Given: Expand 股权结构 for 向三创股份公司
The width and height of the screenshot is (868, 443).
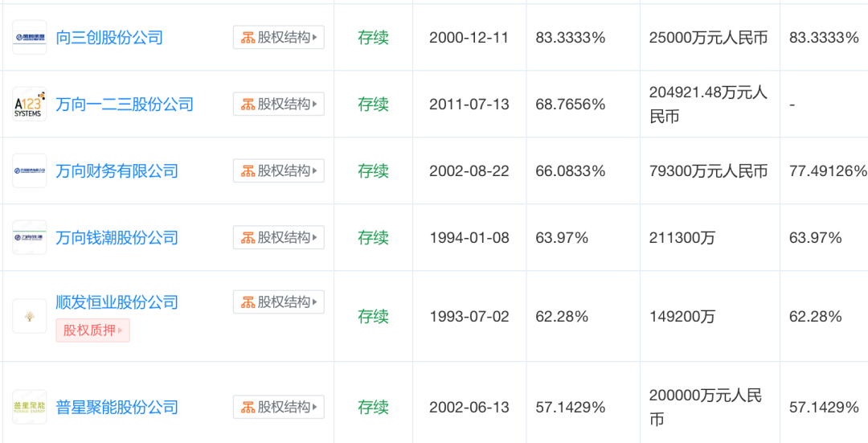Looking at the screenshot, I should tap(279, 37).
